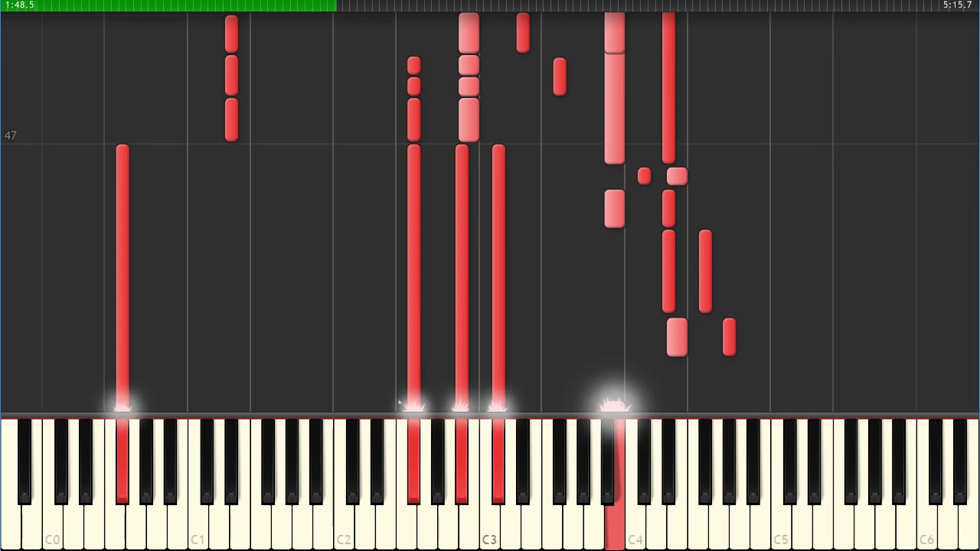980x551 pixels.
Task: Play the white key labeled C1
Action: click(x=198, y=528)
